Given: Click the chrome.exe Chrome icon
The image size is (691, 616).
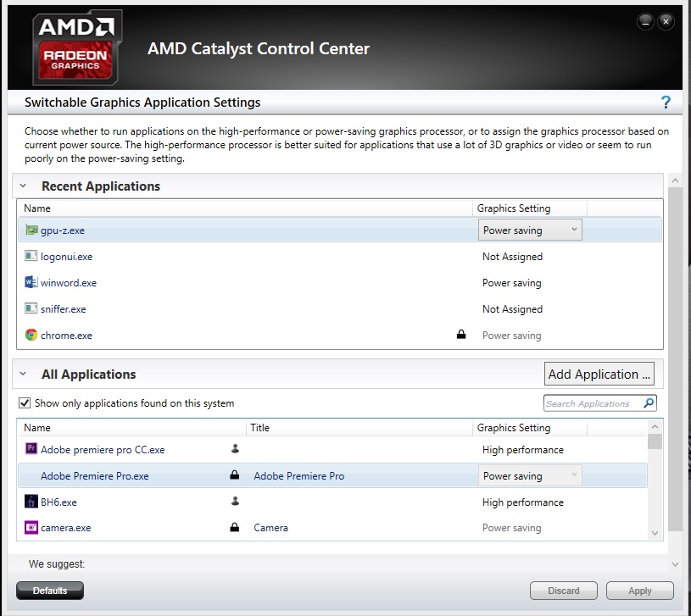Looking at the screenshot, I should coord(31,335).
